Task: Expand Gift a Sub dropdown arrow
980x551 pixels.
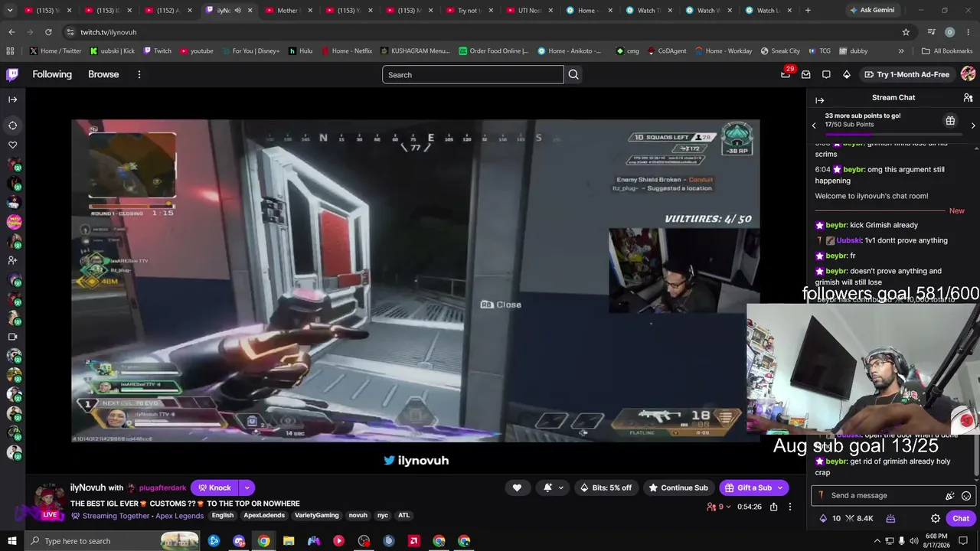Action: click(x=780, y=487)
